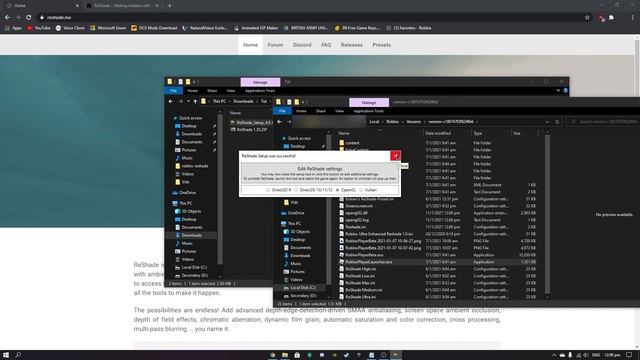The height and width of the screenshot is (360, 640).
Task: Open Chrome extensions puzzle icon
Action: pyautogui.click(x=611, y=18)
